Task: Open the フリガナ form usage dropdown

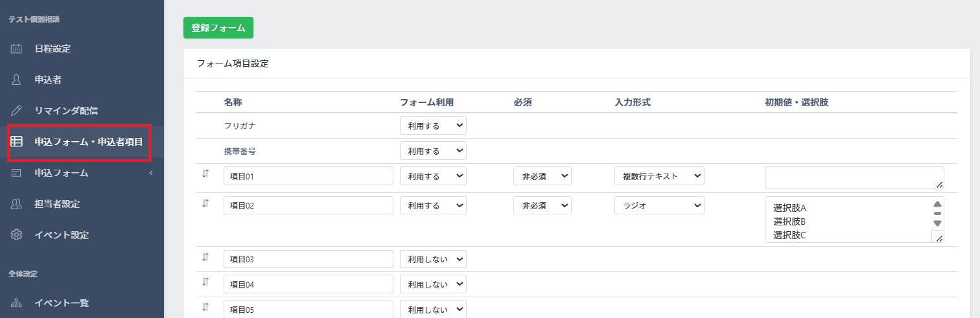Action: tap(433, 126)
